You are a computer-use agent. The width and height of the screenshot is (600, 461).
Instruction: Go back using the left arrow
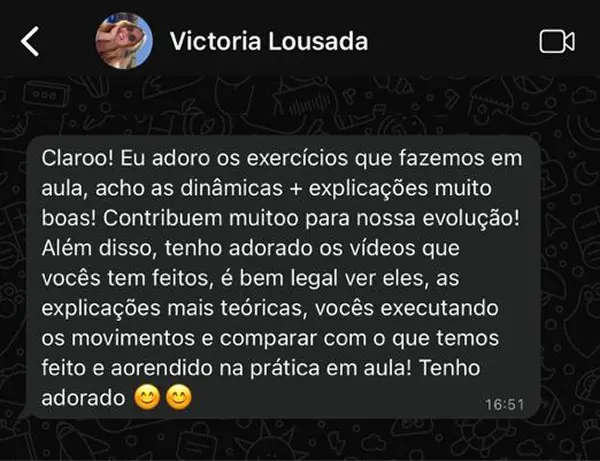pos(30,41)
